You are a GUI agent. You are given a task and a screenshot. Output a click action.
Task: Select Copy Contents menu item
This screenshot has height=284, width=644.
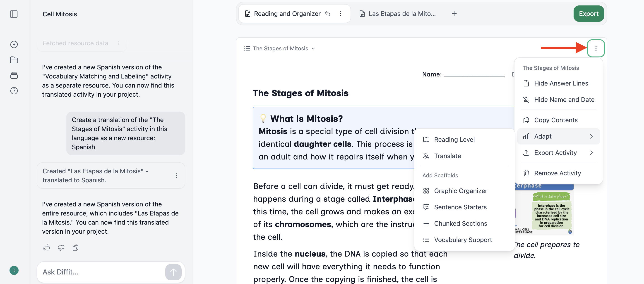click(558, 120)
